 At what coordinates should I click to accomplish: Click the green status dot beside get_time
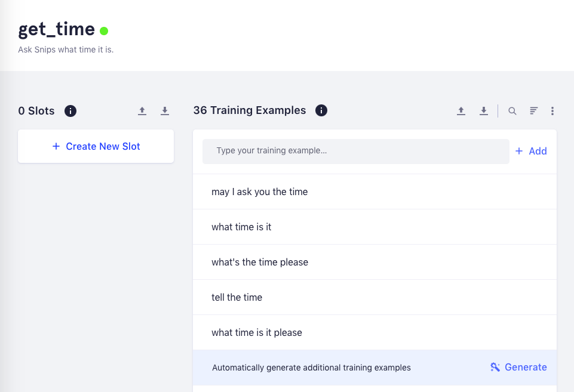pyautogui.click(x=104, y=31)
